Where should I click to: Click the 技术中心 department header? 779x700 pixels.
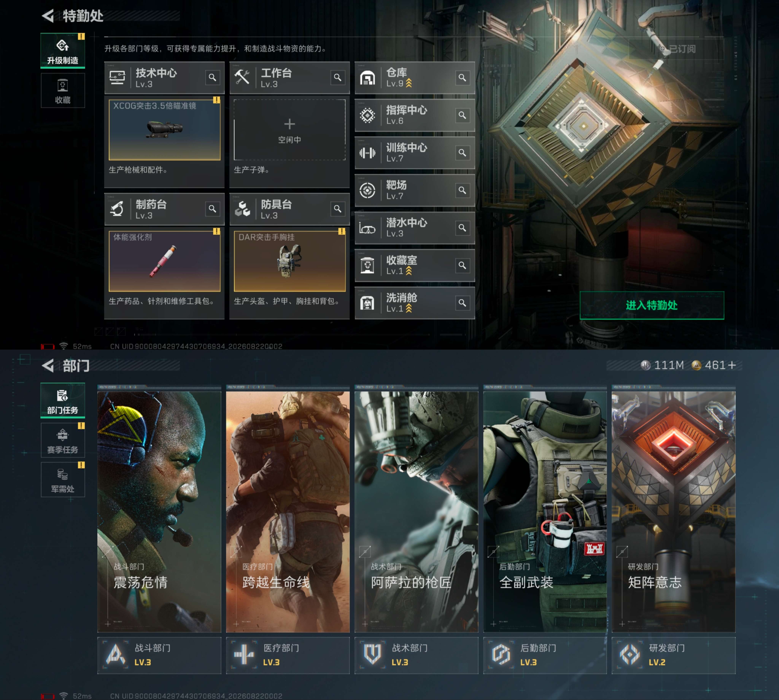coord(164,78)
